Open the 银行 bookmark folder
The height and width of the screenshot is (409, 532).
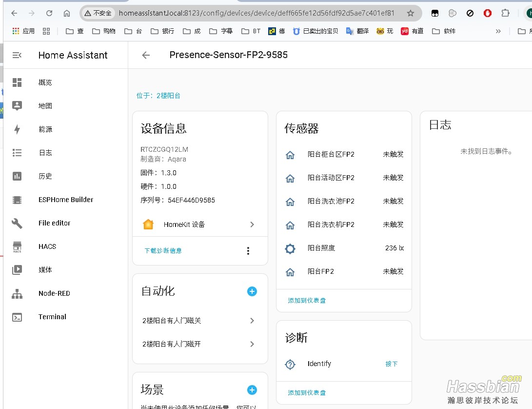click(x=162, y=31)
